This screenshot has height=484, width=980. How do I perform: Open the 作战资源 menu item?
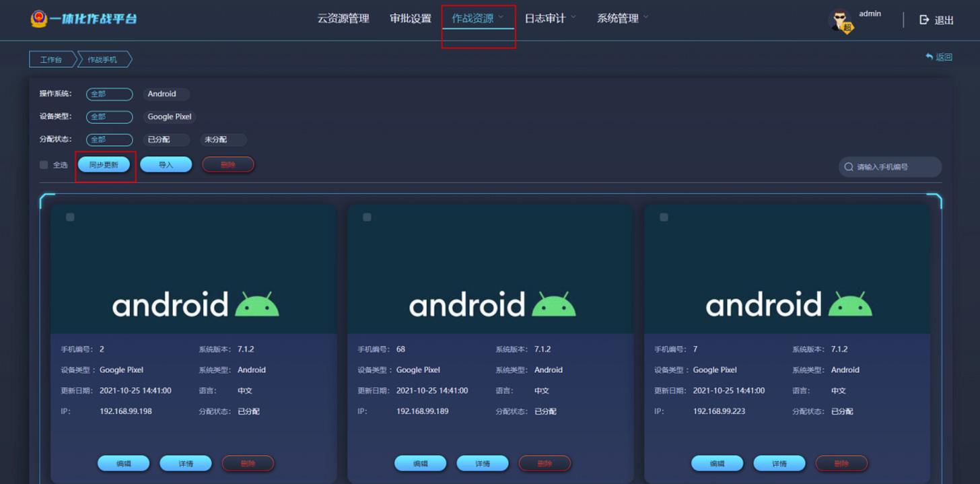pyautogui.click(x=473, y=19)
